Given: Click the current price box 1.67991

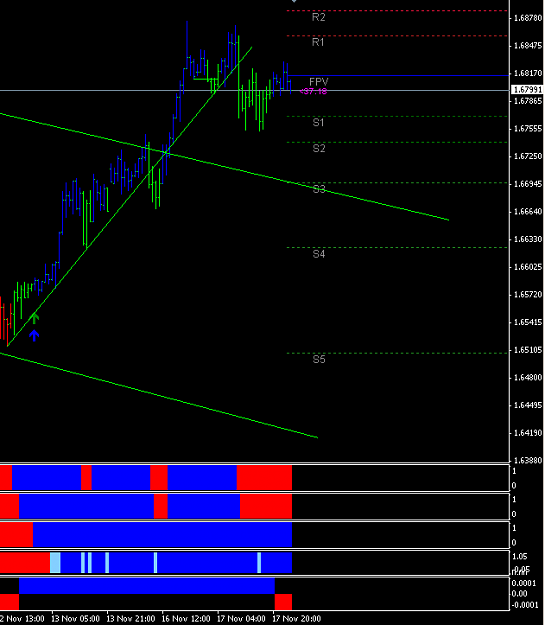Looking at the screenshot, I should [x=527, y=90].
